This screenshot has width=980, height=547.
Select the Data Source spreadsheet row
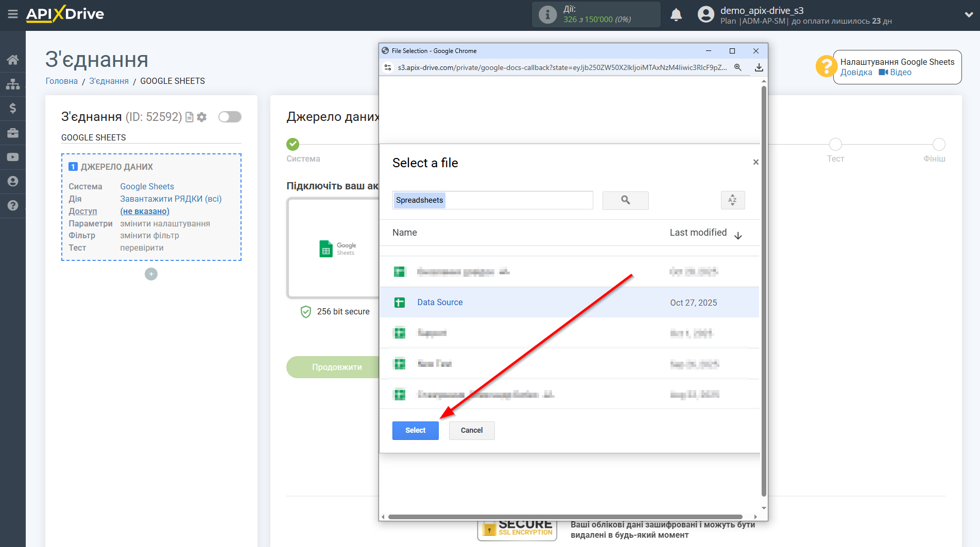440,302
